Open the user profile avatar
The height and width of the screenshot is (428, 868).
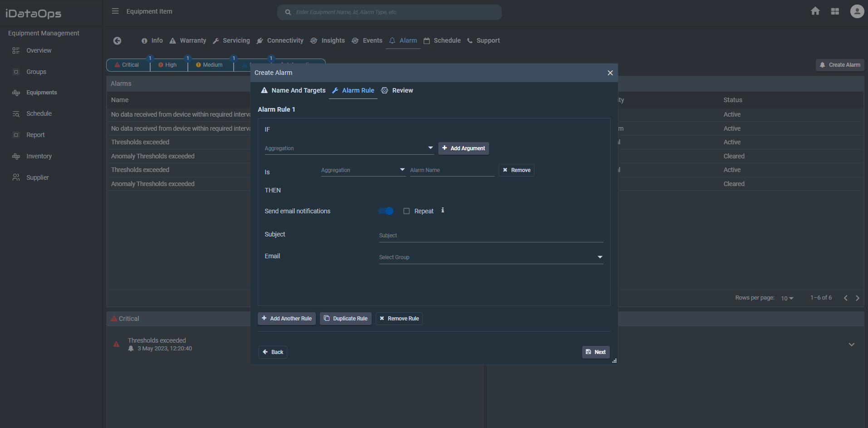tap(857, 11)
